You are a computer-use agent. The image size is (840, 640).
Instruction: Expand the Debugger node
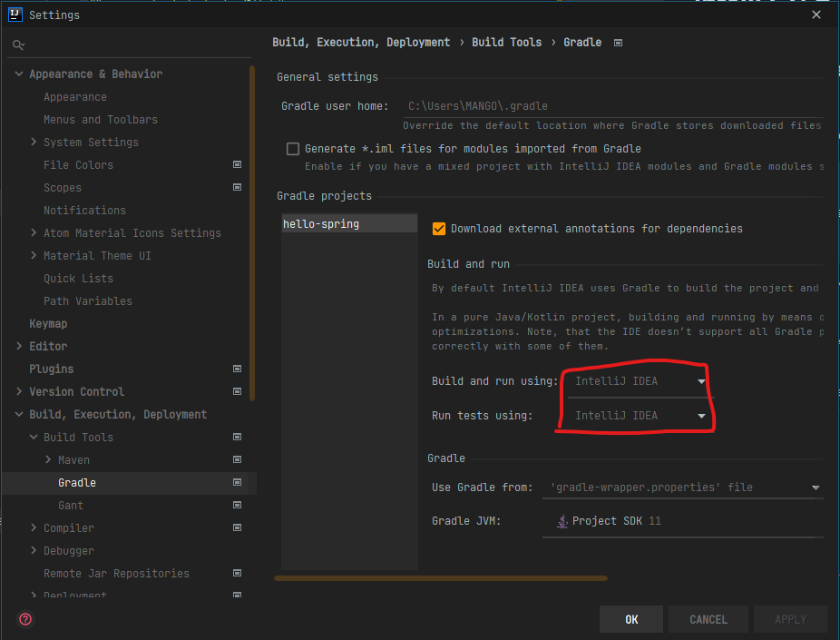click(x=34, y=550)
